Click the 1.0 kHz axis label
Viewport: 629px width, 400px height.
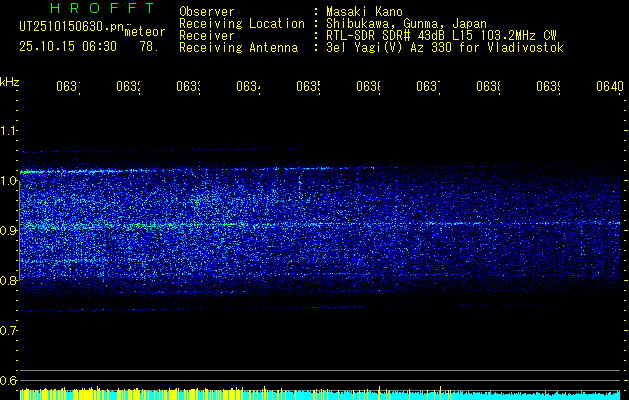[8, 181]
